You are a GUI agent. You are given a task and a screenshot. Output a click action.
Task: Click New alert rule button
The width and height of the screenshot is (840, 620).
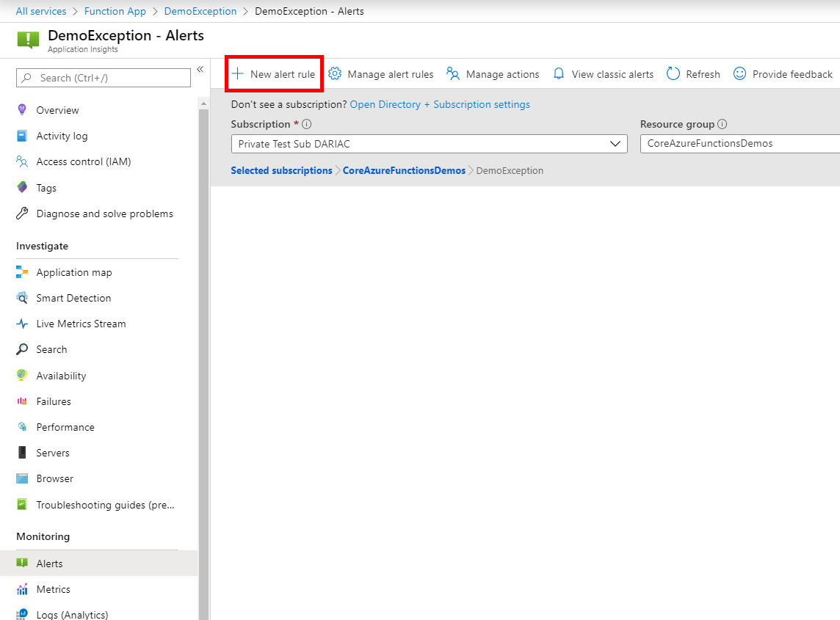point(273,74)
